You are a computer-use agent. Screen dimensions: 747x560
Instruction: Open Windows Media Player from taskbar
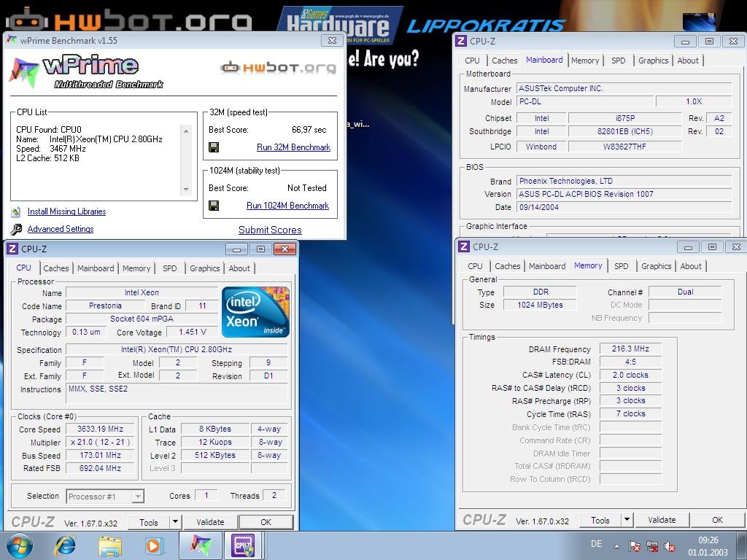(154, 545)
